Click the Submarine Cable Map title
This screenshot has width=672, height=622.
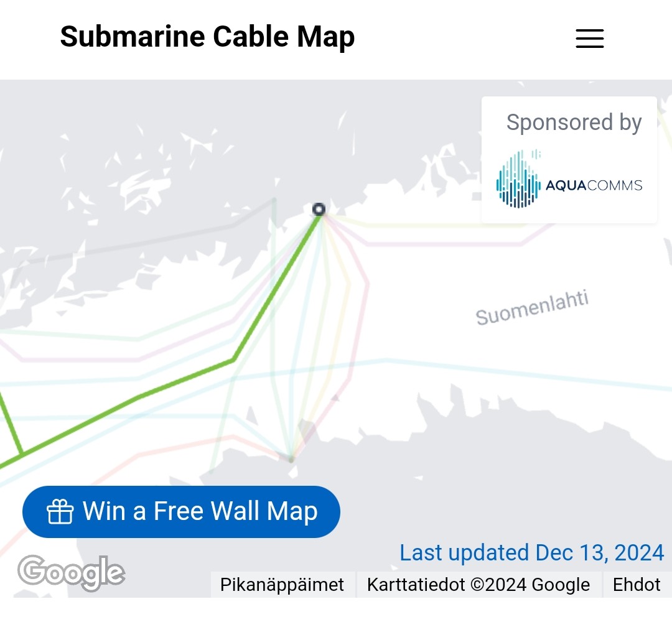click(207, 37)
